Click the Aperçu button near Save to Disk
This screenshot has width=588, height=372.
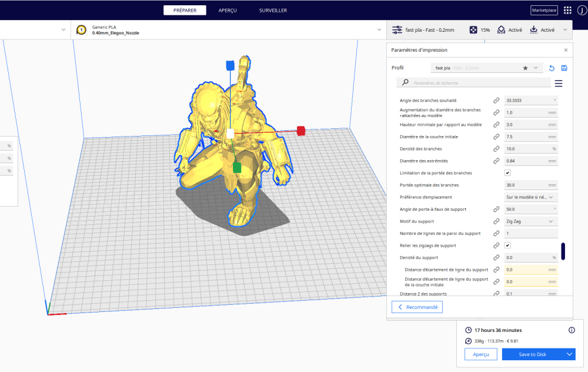point(481,354)
